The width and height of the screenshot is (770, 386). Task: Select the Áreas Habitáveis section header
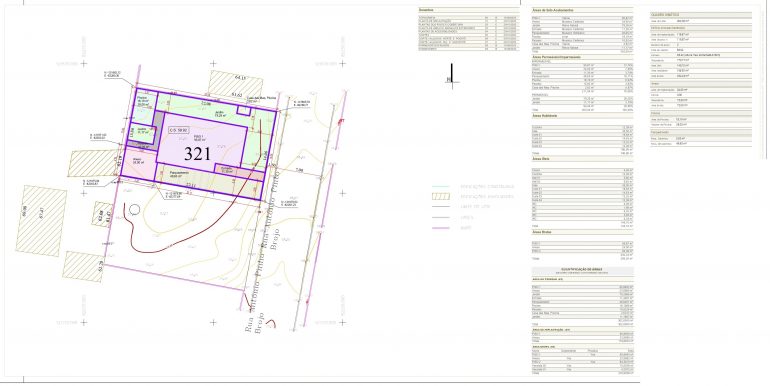pos(546,116)
